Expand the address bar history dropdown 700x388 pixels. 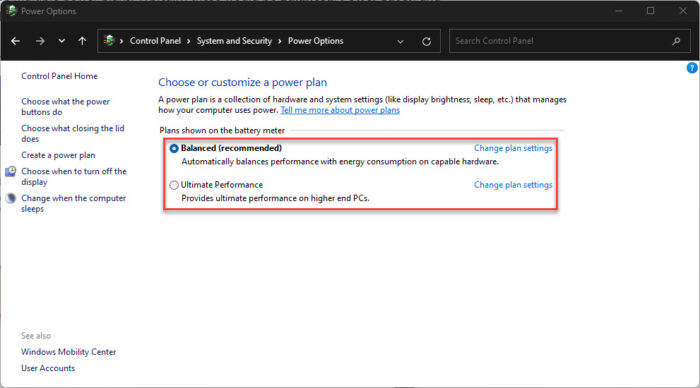pyautogui.click(x=400, y=42)
